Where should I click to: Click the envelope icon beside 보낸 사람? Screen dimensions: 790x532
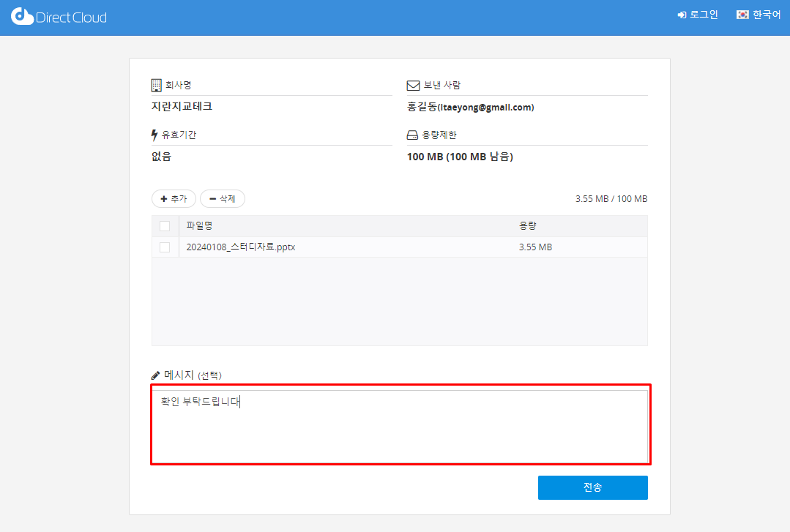[x=413, y=86]
